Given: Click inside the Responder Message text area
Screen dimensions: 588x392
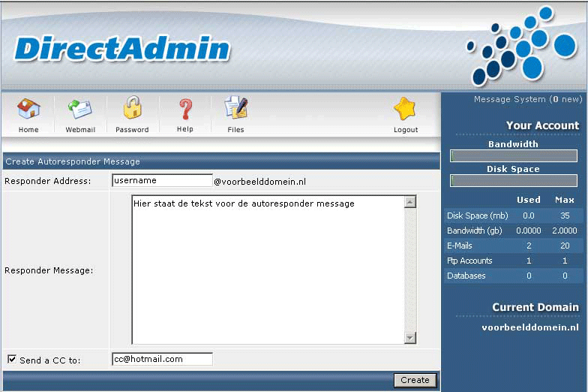Looking at the screenshot, I should tap(268, 270).
